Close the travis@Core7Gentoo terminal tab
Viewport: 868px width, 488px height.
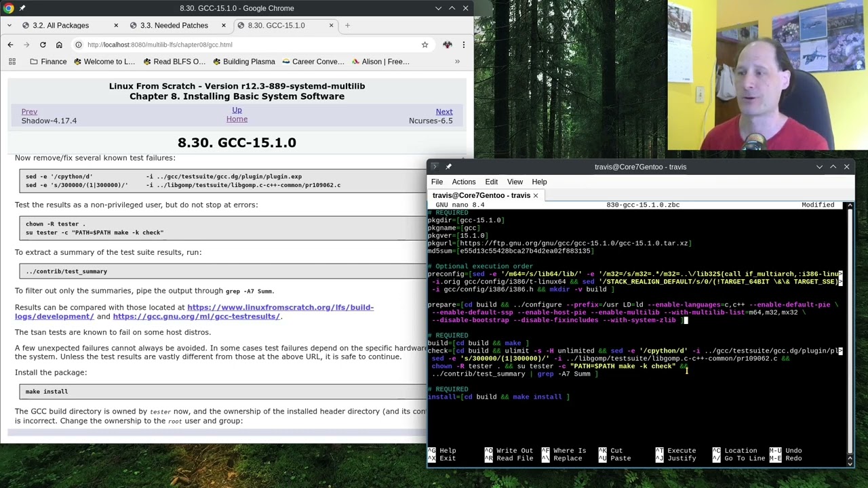[535, 196]
